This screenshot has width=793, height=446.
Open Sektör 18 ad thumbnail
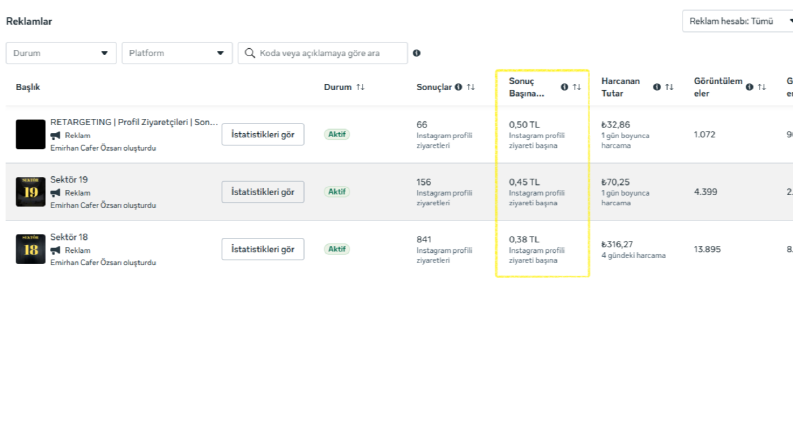30,249
